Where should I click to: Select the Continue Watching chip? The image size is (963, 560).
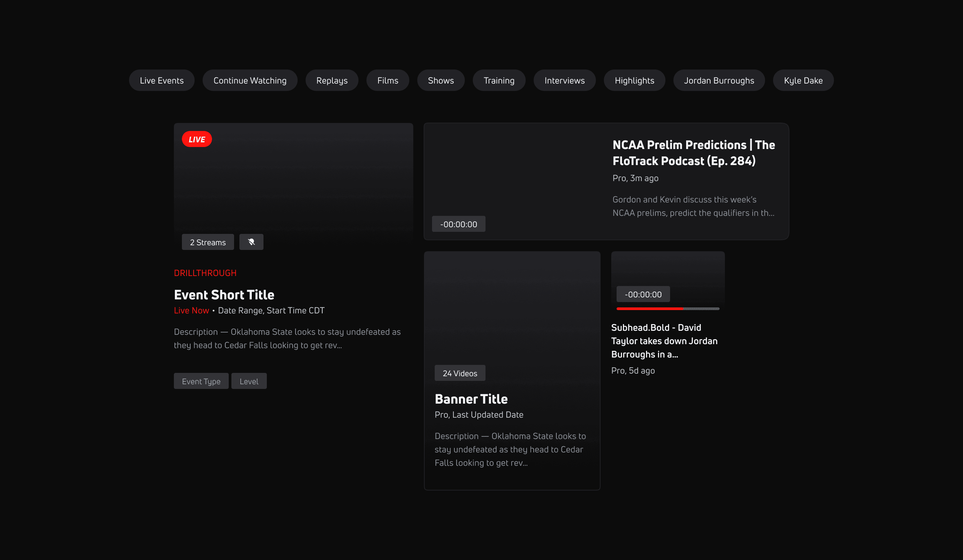pos(249,80)
